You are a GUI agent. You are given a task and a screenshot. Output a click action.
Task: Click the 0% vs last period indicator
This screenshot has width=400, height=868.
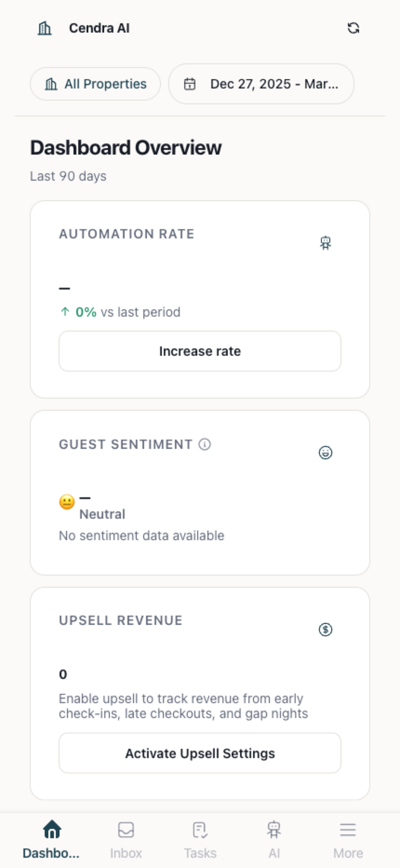[120, 312]
